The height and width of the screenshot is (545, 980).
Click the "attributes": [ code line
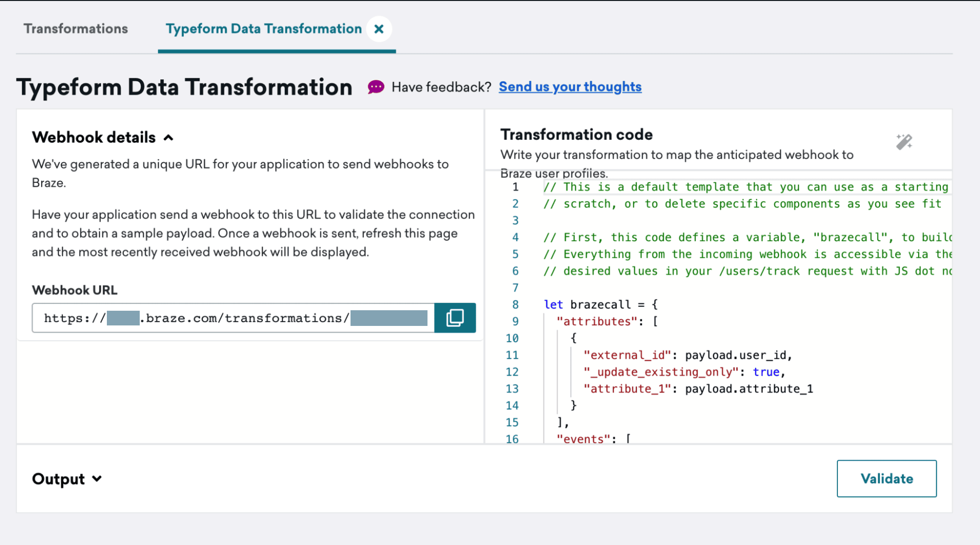607,322
